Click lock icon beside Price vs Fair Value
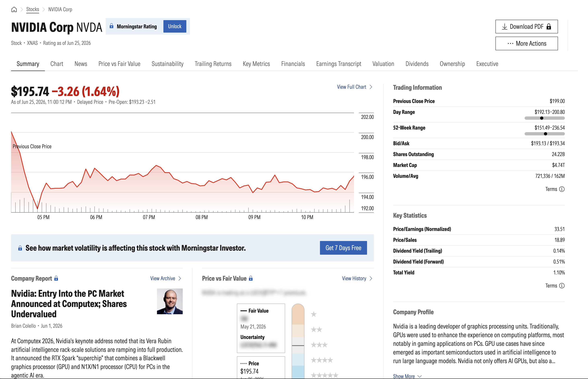 (x=251, y=278)
